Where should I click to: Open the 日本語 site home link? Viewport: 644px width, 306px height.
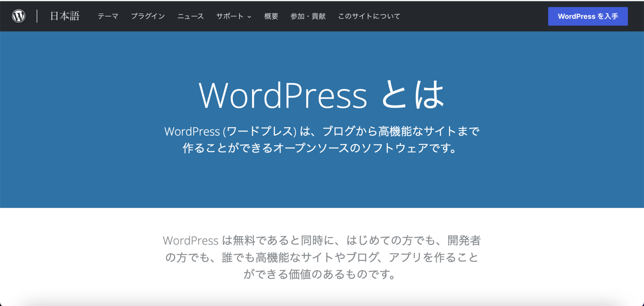click(65, 16)
